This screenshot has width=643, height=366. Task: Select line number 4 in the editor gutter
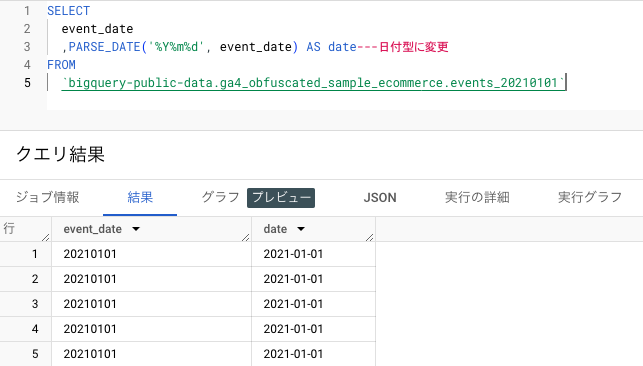pyautogui.click(x=27, y=65)
